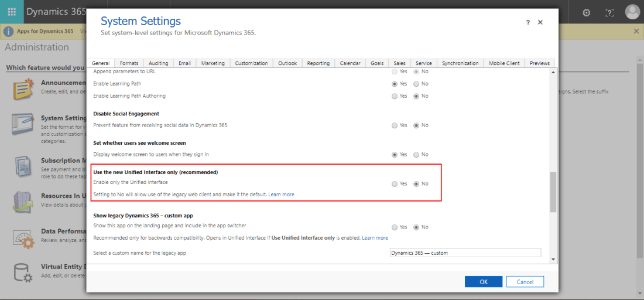Screen dimensions: 644x300
Task: Click the settings gear icon in header
Action: tap(587, 12)
